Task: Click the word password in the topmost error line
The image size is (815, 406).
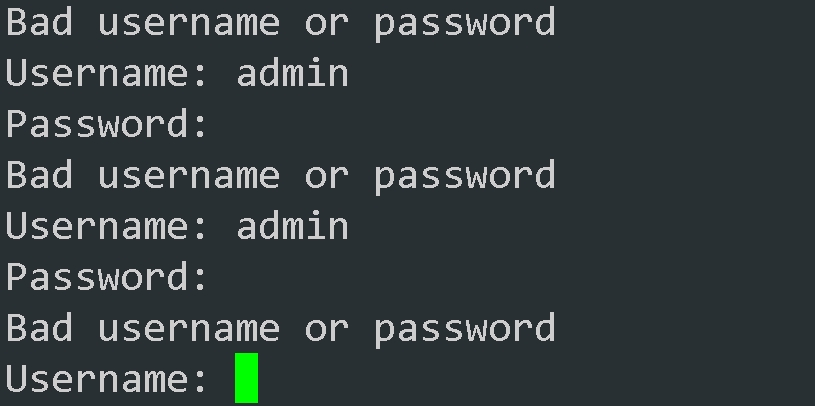Action: point(464,22)
